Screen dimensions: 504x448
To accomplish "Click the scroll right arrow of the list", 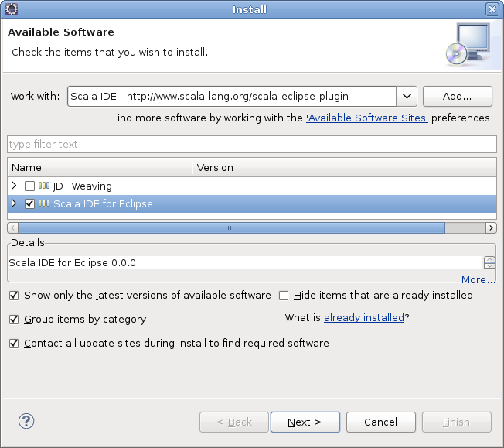I will [491, 227].
